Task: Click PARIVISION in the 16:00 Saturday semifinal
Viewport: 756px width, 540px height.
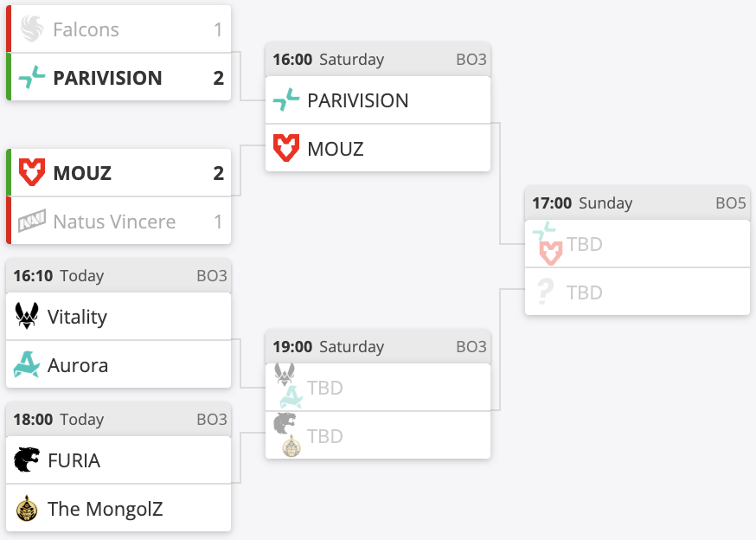Action: point(357,100)
